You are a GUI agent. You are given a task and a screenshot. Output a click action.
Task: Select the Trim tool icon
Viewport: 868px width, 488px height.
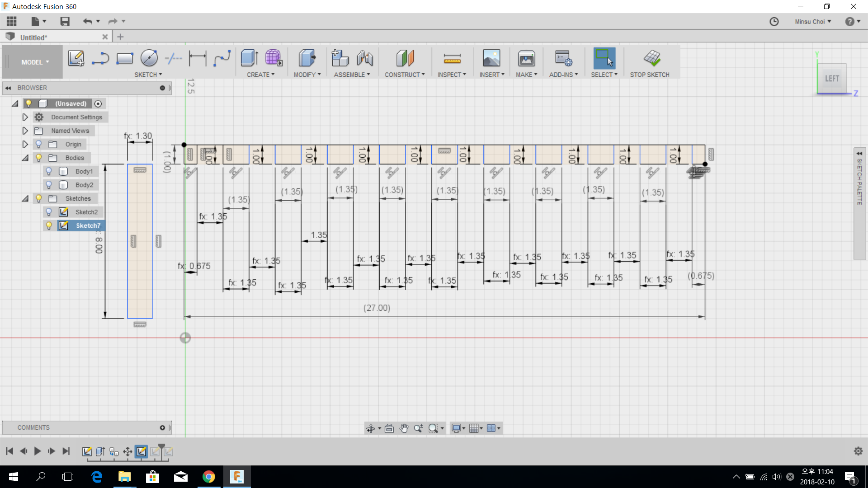click(x=173, y=58)
